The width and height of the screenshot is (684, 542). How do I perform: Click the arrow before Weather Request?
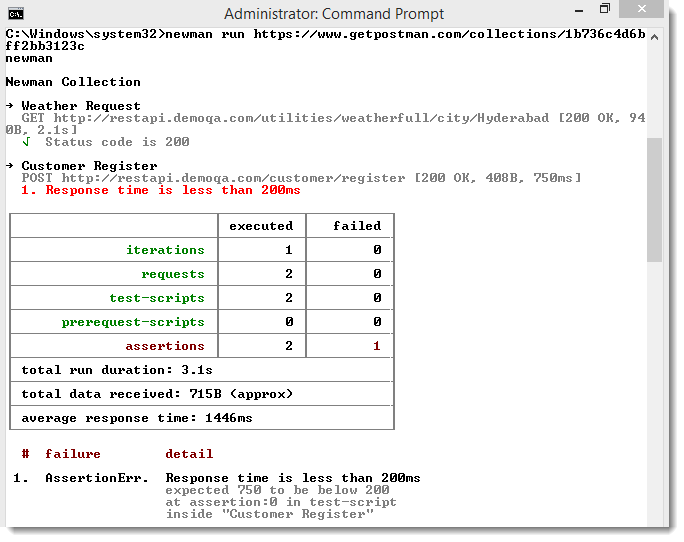10,106
